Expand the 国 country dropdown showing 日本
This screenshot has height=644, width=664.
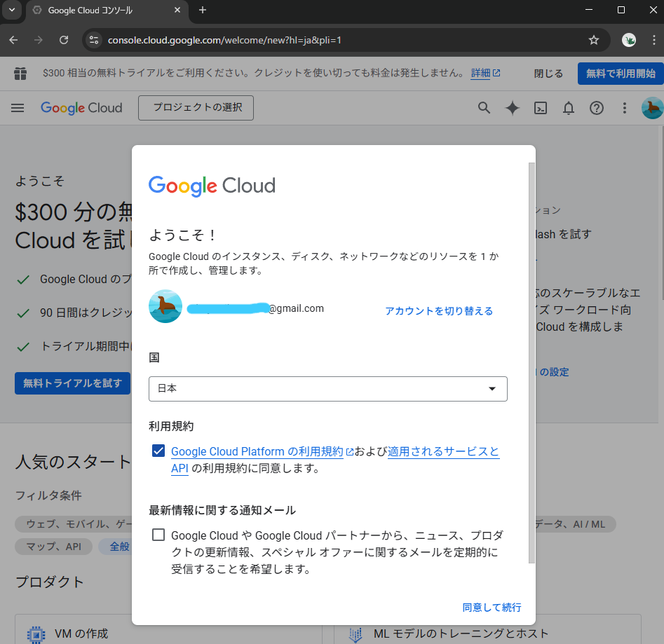click(x=327, y=388)
